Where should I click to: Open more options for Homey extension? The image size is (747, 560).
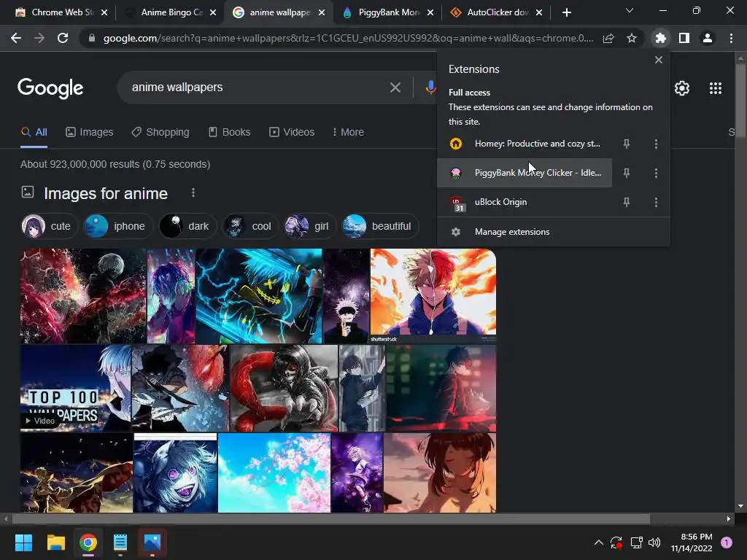pos(656,144)
